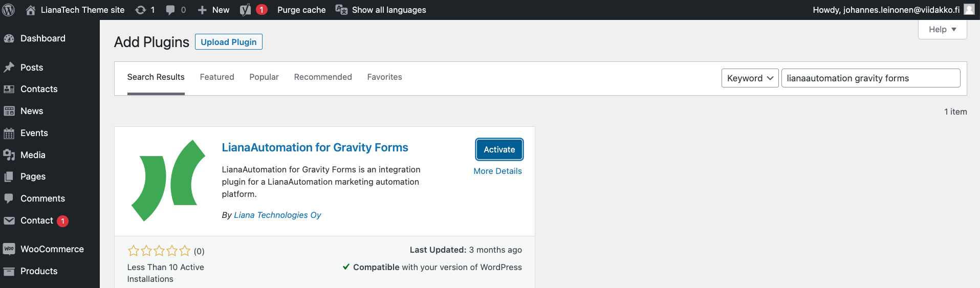Click the Upload Plugin button
The width and height of the screenshot is (980, 288).
click(x=229, y=42)
